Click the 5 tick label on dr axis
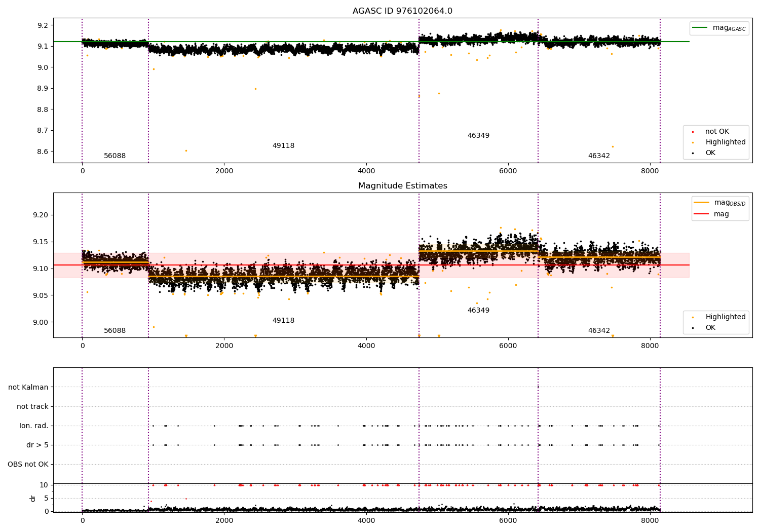Image resolution: width=760 pixels, height=532 pixels. click(x=46, y=499)
